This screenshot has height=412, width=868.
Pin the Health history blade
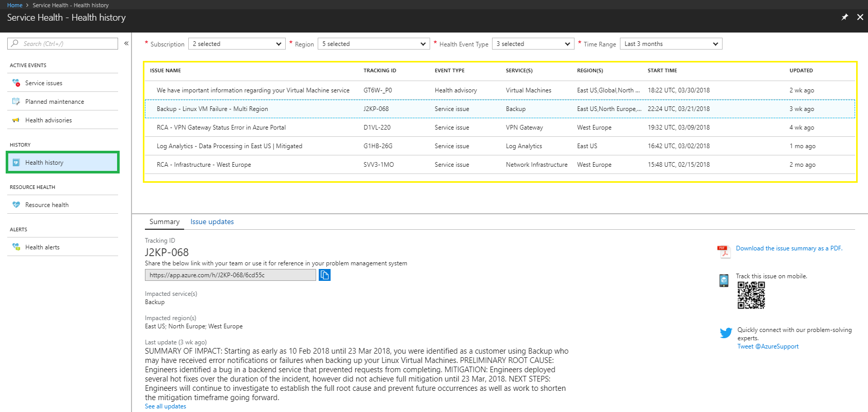[845, 17]
